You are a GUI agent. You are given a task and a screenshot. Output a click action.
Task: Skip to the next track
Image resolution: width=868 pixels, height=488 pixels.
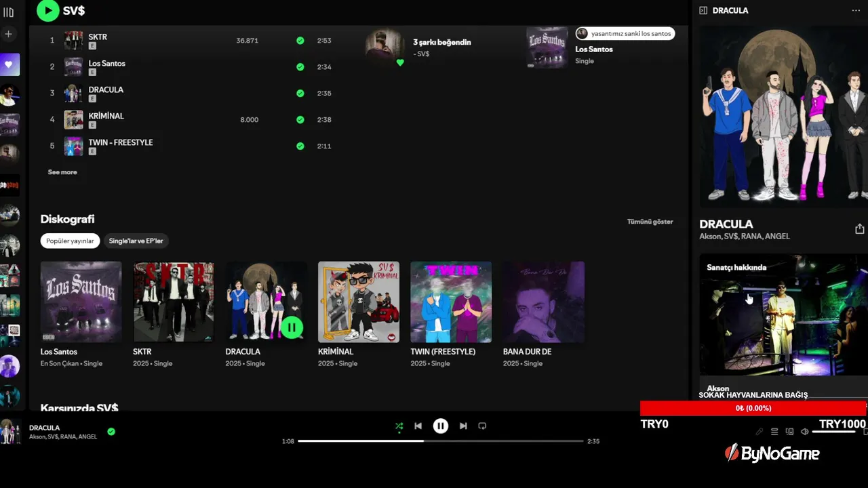pos(463,426)
